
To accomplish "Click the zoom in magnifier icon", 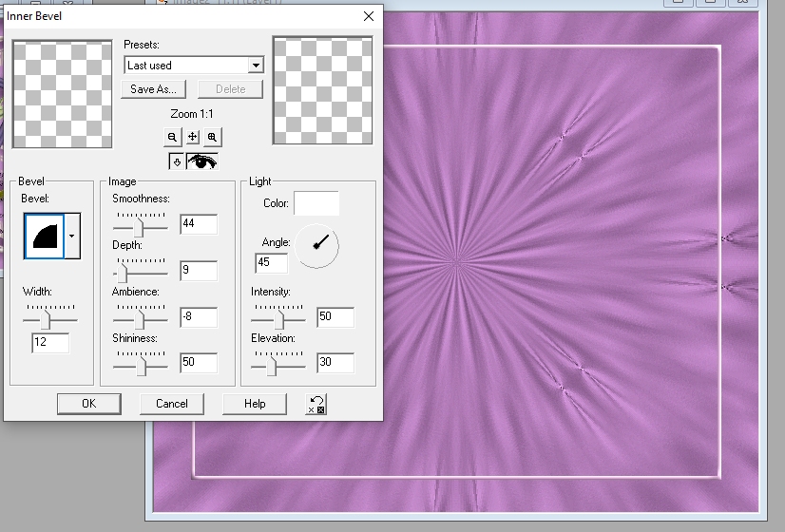I will 212,137.
